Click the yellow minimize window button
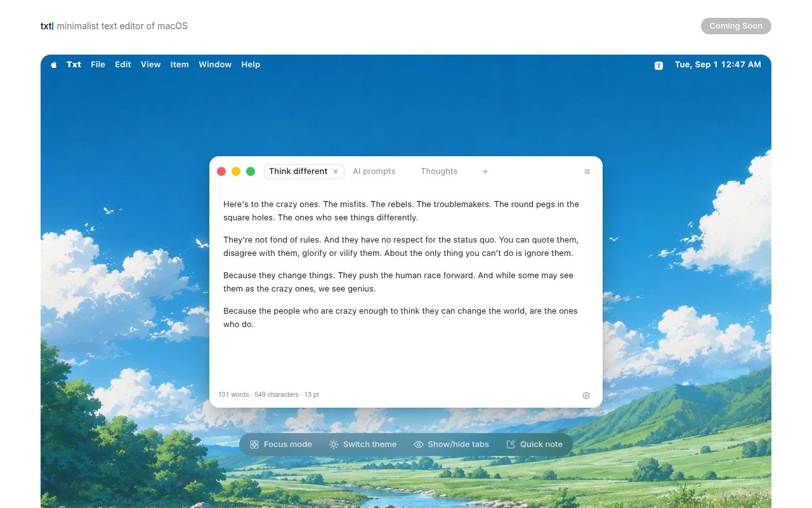Image resolution: width=812 pixels, height=508 pixels. coord(236,171)
